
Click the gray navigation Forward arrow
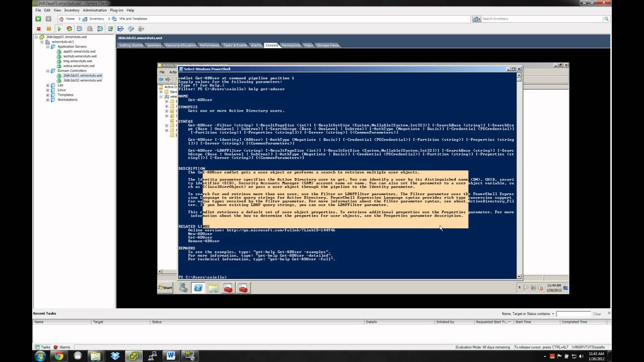click(48, 19)
